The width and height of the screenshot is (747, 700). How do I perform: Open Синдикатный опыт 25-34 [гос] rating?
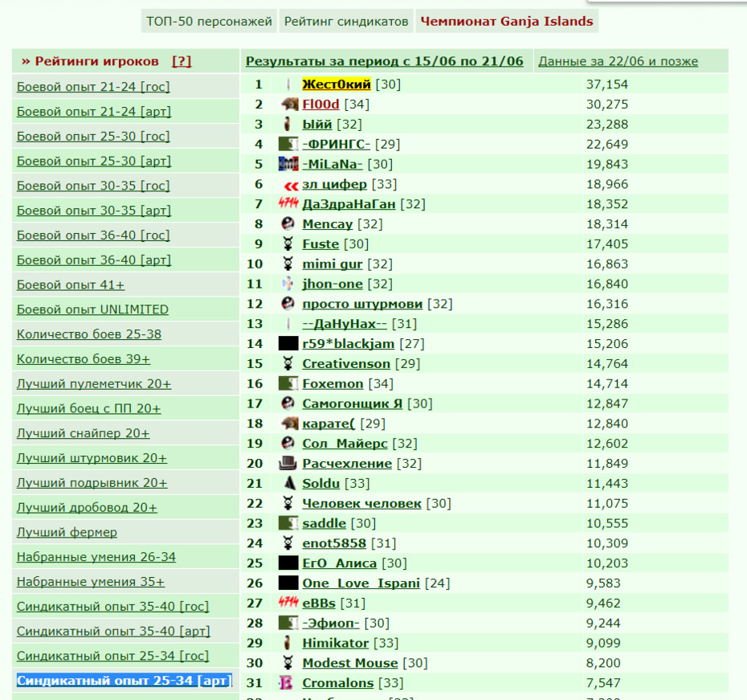pos(113,656)
